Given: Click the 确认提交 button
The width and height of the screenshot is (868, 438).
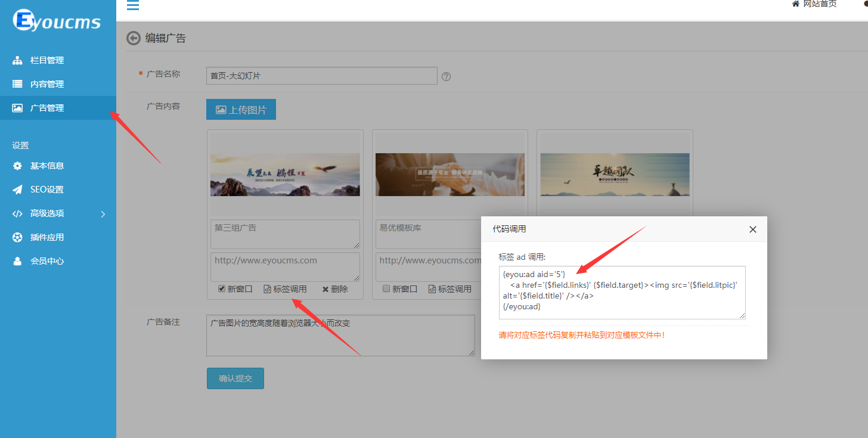Looking at the screenshot, I should [235, 378].
